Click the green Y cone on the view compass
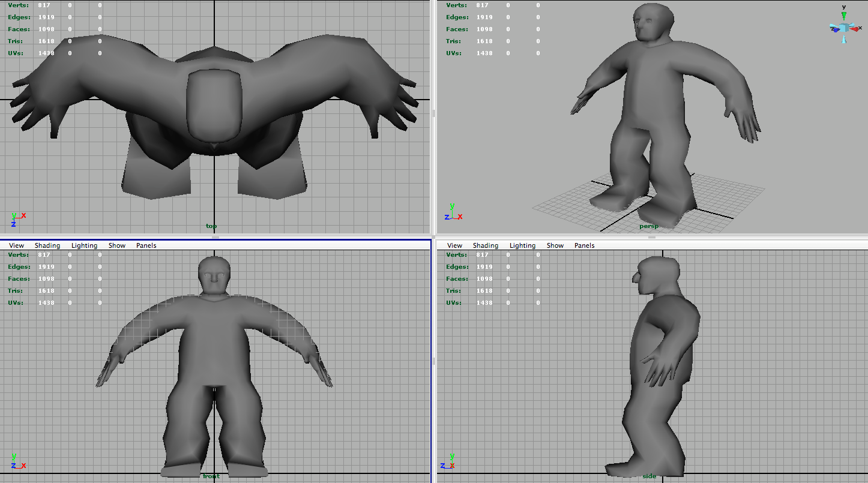This screenshot has width=868, height=483. click(x=843, y=16)
